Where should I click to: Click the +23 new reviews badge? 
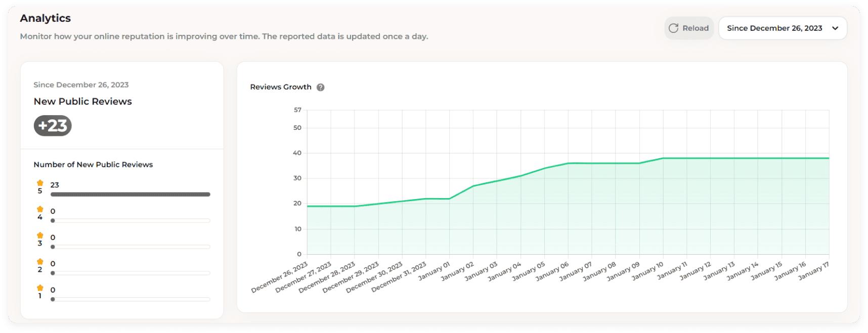click(x=53, y=126)
